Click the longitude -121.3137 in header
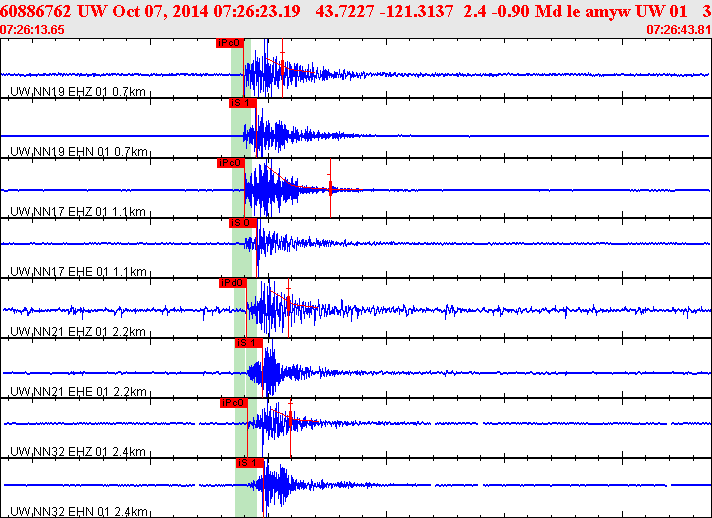The image size is (712, 518). tap(415, 11)
